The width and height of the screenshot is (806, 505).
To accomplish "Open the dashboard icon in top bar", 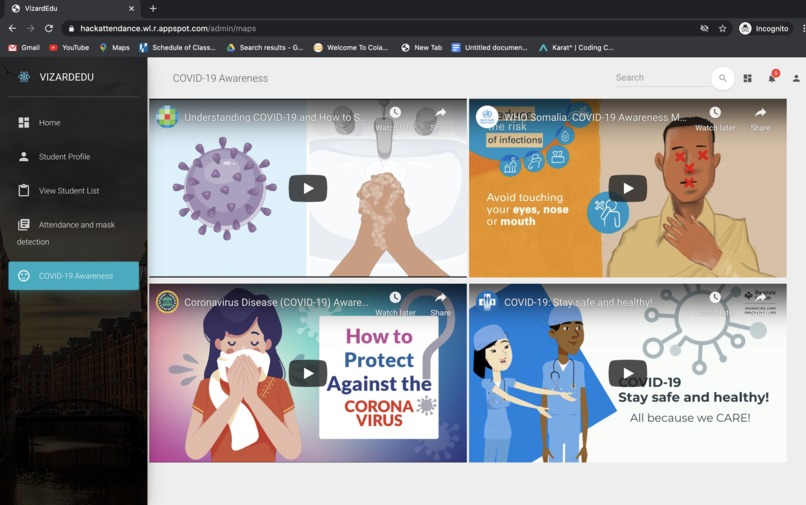I will pos(747,78).
